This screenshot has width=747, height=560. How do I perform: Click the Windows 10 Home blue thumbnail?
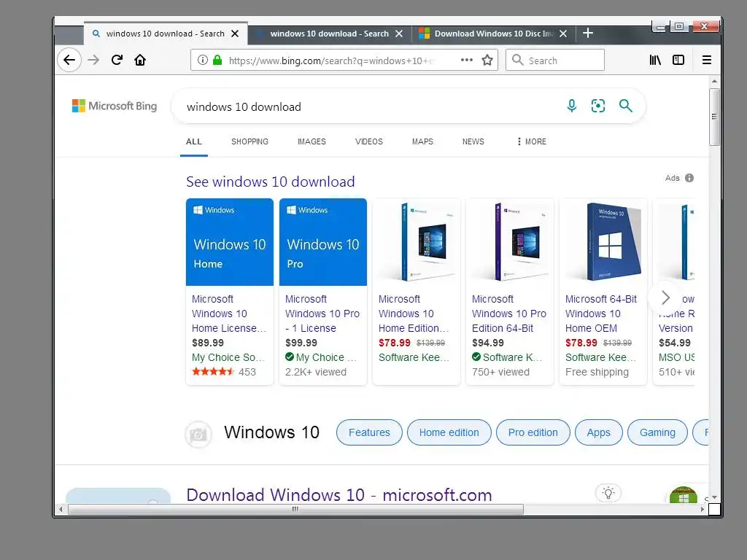(x=230, y=242)
